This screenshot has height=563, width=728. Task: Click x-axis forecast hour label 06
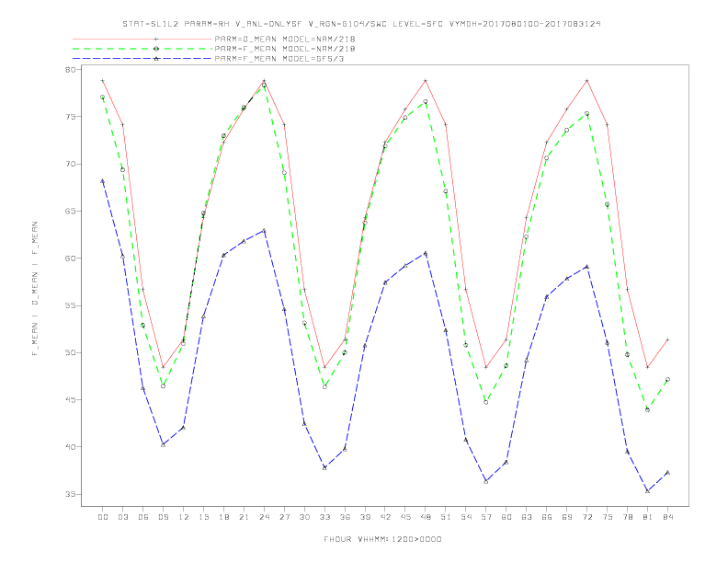(143, 517)
